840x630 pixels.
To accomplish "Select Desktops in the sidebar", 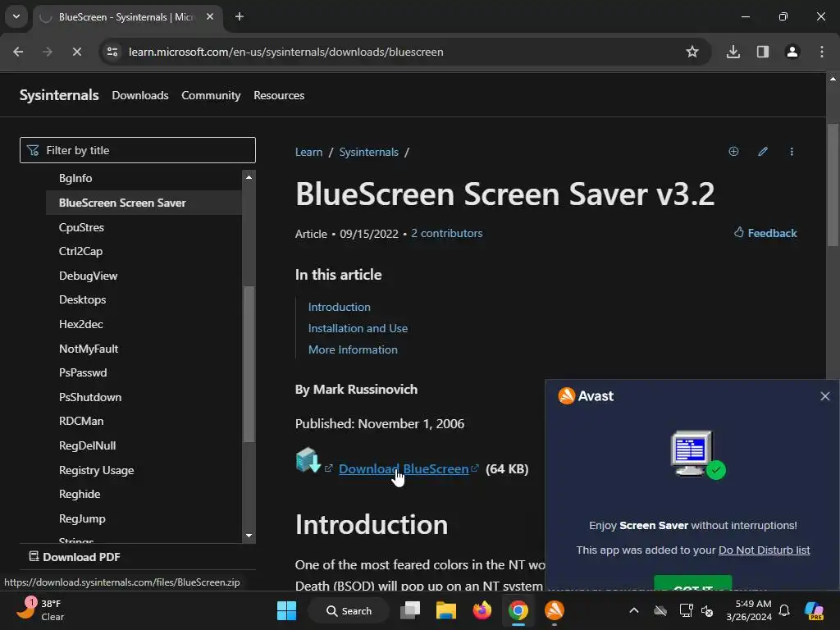I will (83, 300).
